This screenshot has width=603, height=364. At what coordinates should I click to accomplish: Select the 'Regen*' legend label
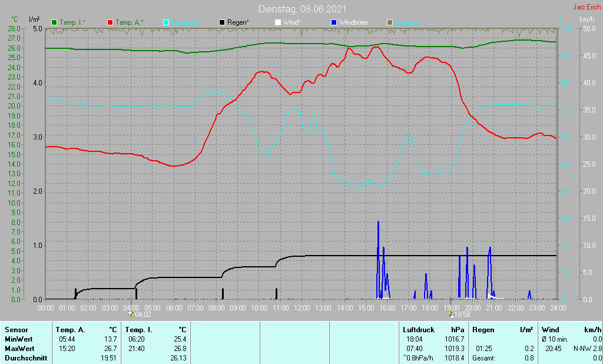pos(238,22)
